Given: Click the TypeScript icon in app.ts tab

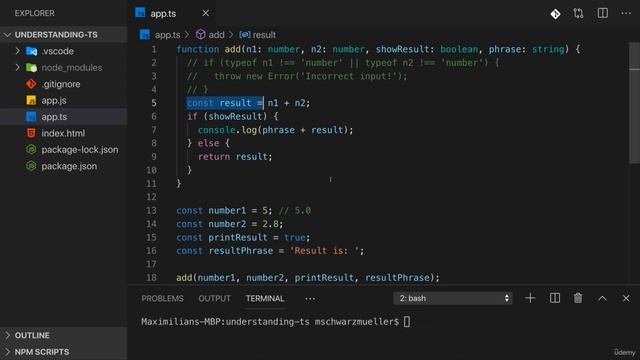Looking at the screenshot, I should [140, 13].
